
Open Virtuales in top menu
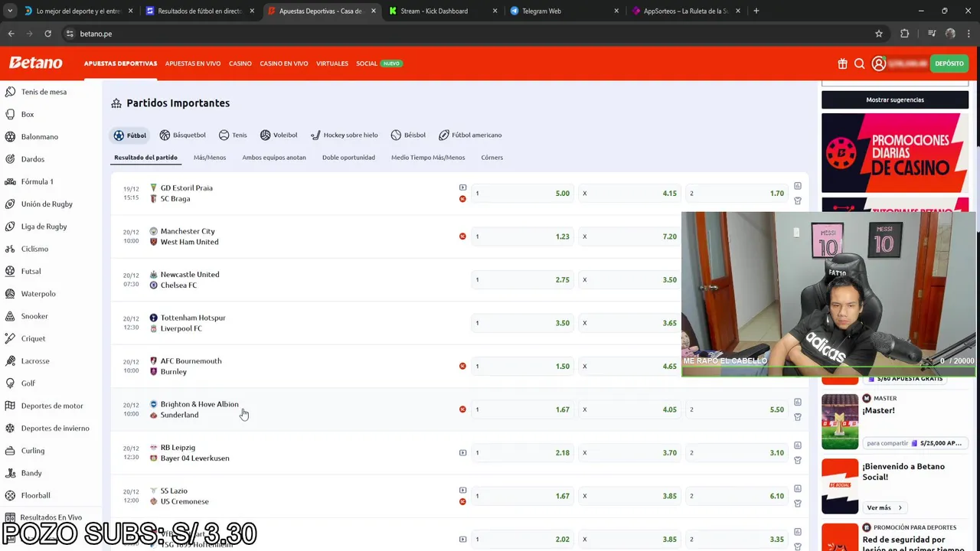(x=332, y=64)
